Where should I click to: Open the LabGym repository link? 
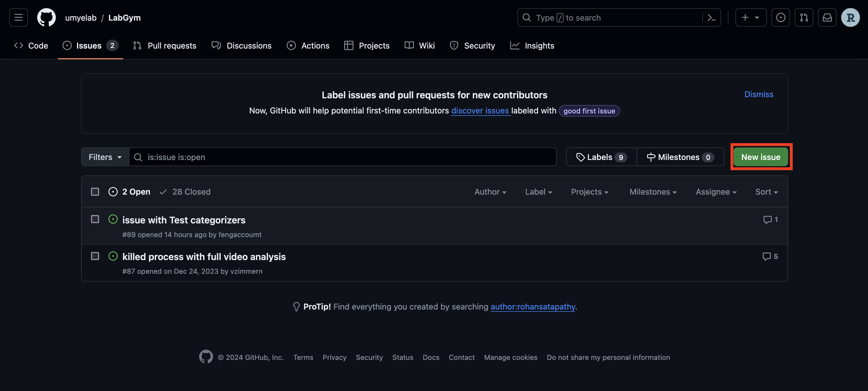124,17
